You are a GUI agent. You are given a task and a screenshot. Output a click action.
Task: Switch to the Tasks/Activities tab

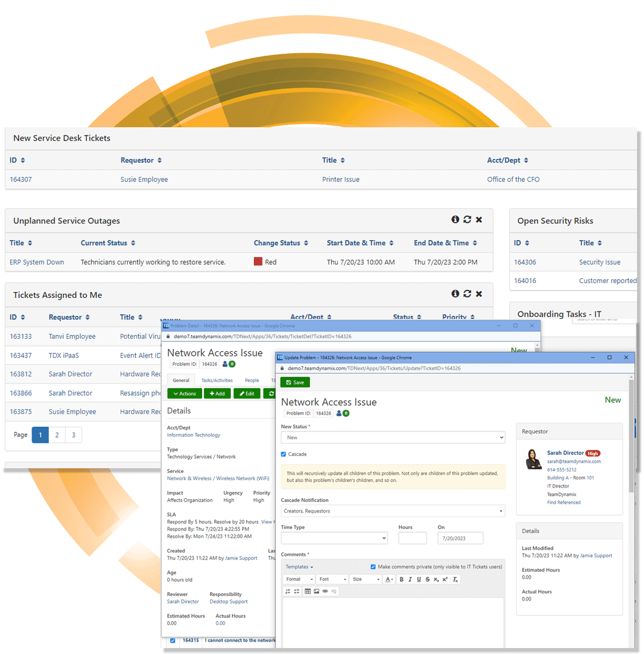217,380
